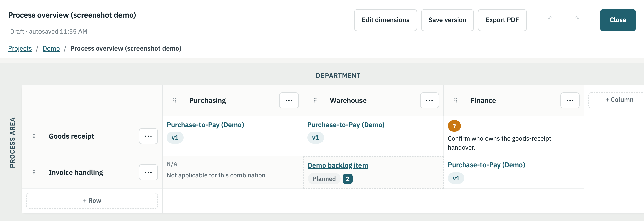Click the orange question mark icon
The height and width of the screenshot is (221, 644).
coord(454,126)
